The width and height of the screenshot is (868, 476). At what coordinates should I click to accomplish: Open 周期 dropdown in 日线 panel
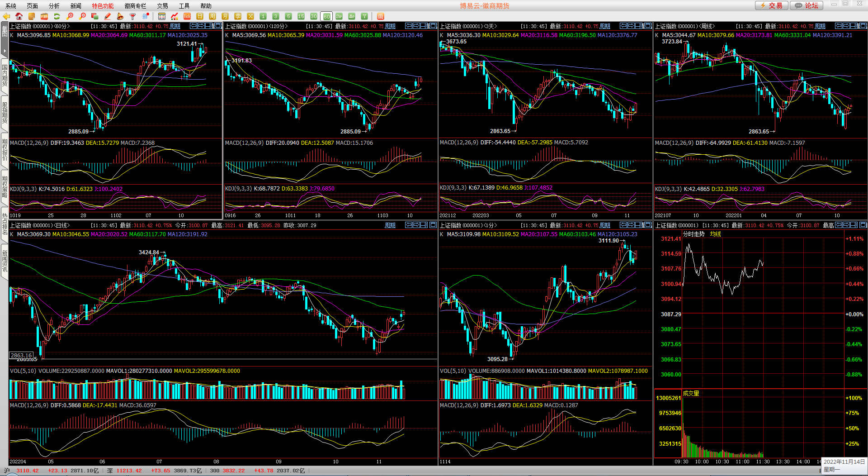(x=390, y=225)
